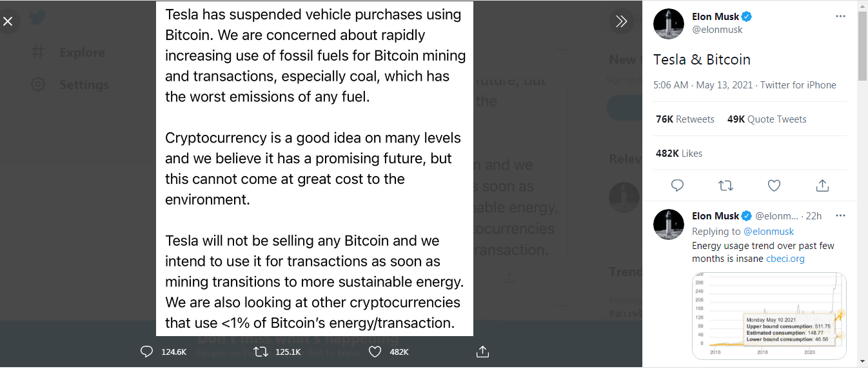Click the retweet icon showing 125.1K
The width and height of the screenshot is (868, 369).
[261, 352]
